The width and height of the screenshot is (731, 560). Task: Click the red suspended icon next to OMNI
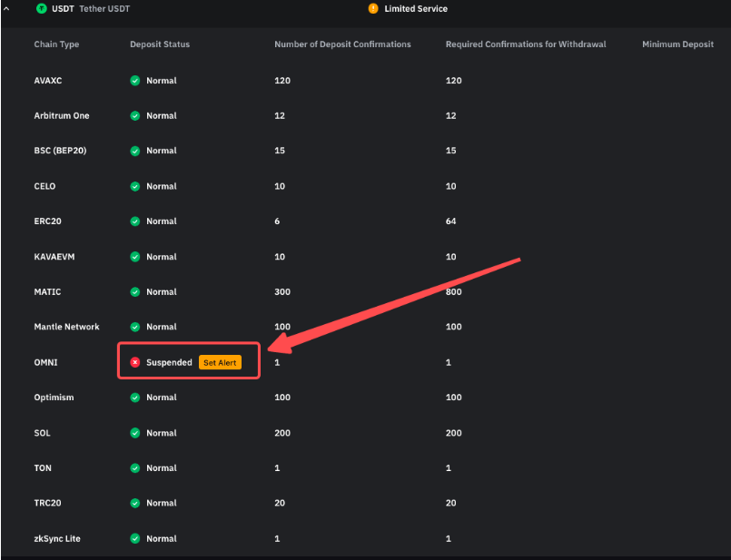[x=135, y=361]
